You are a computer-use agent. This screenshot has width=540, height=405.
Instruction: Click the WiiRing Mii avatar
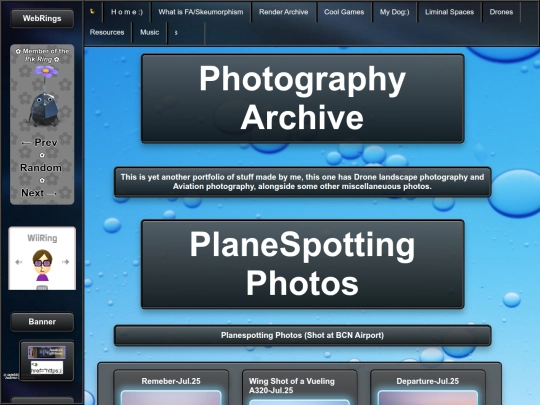click(42, 265)
